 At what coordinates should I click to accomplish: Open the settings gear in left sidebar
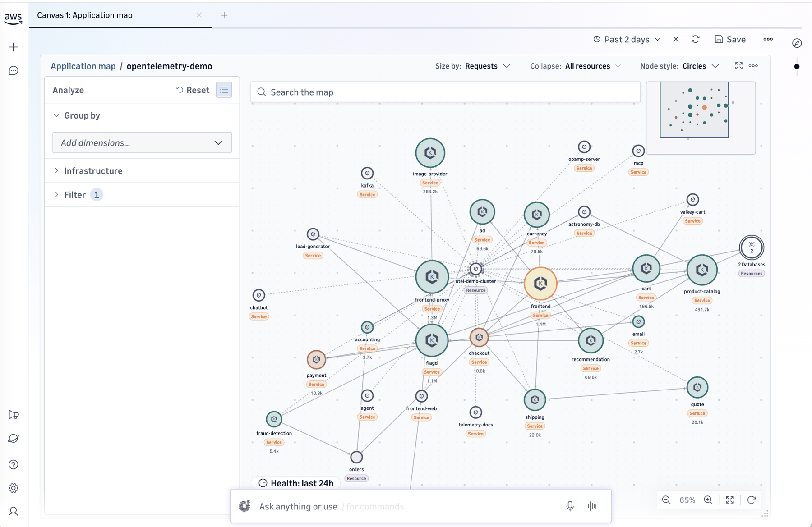click(x=14, y=488)
